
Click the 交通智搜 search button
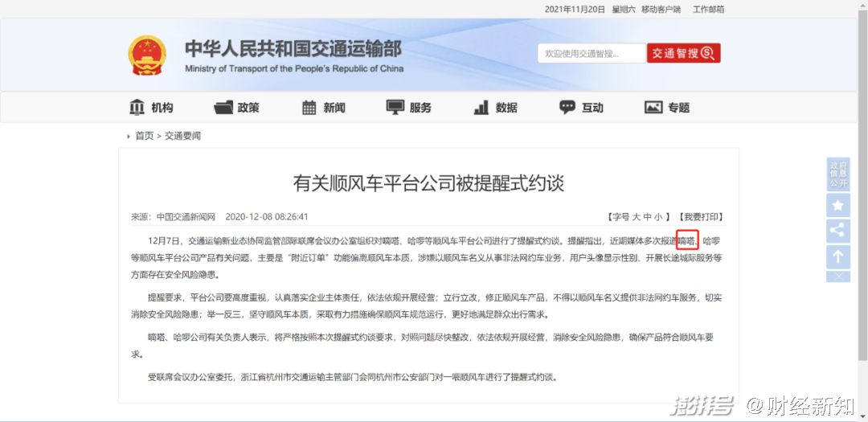(x=684, y=53)
